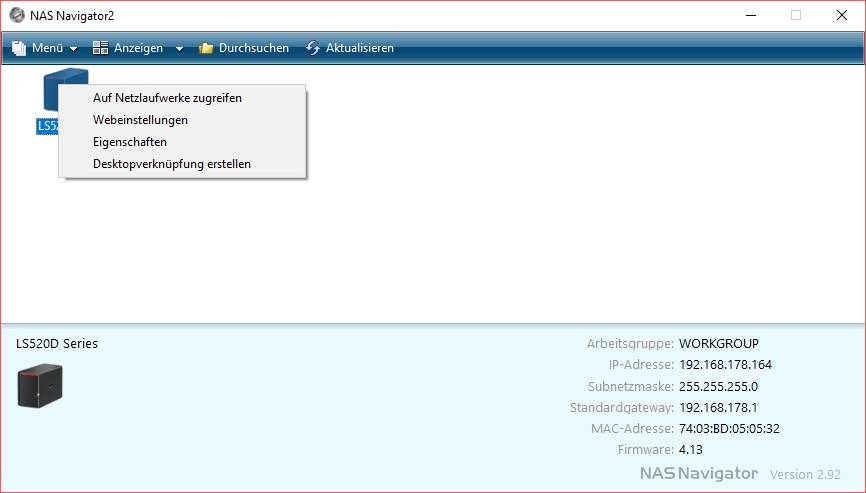Image resolution: width=866 pixels, height=493 pixels.
Task: Expand the Menü dropdown arrow
Action: pos(73,49)
